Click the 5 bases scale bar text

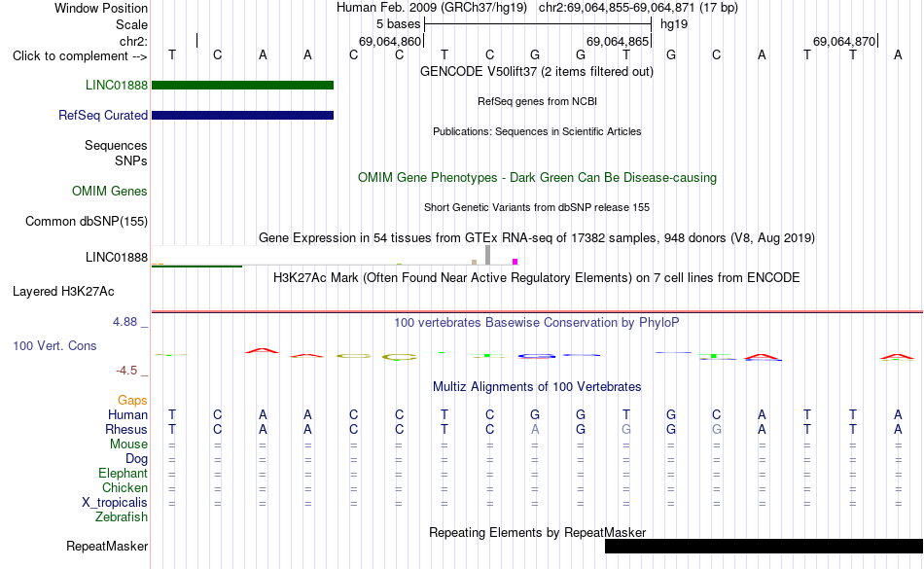point(399,24)
